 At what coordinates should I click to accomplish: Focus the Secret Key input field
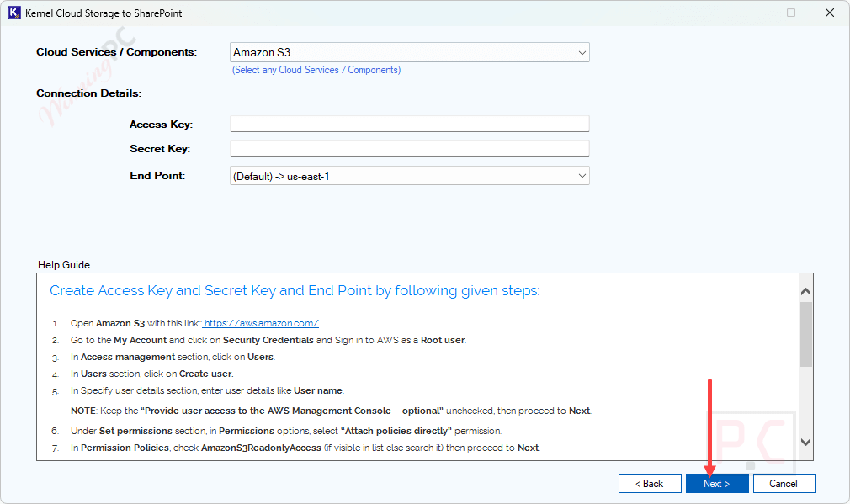(409, 148)
